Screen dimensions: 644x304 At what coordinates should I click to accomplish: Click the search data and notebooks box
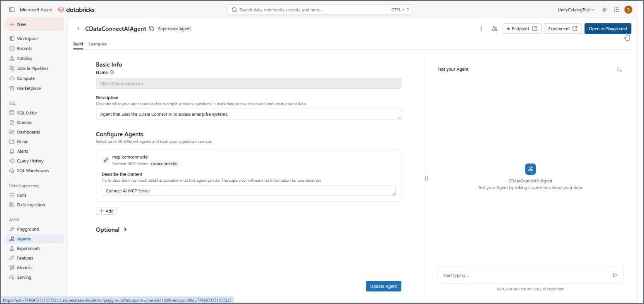pyautogui.click(x=320, y=9)
